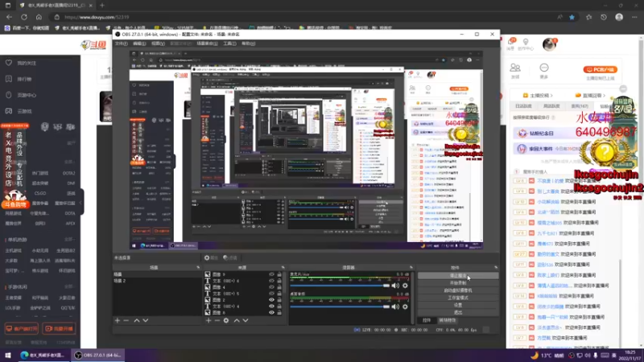Open OBS 视图 view menu
The image size is (644, 362).
(x=158, y=43)
